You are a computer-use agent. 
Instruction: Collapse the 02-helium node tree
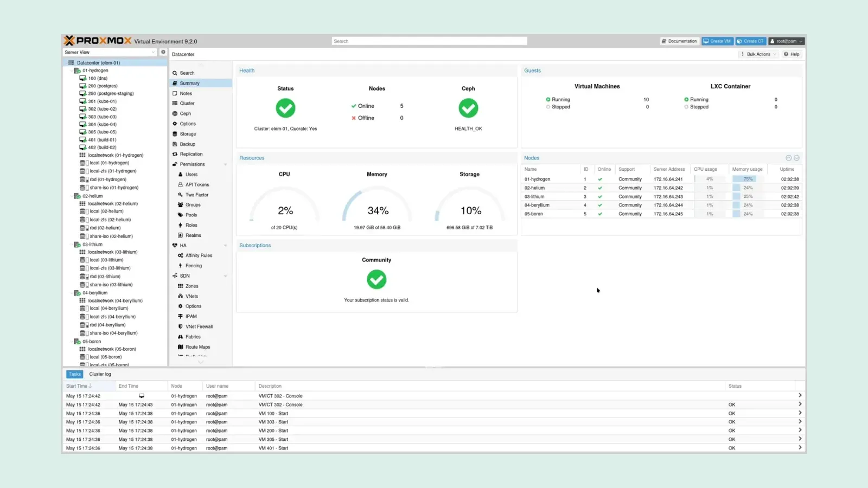click(x=71, y=196)
